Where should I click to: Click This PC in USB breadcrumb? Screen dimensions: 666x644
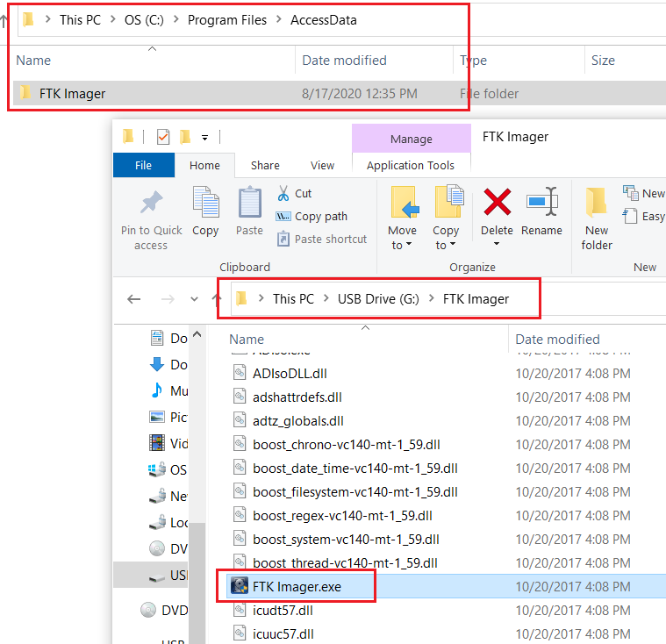(x=293, y=298)
